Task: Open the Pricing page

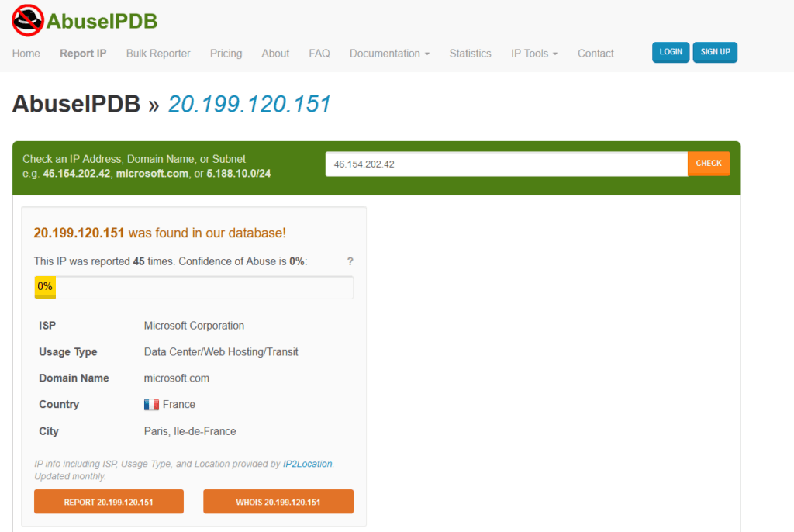Action: (x=226, y=54)
